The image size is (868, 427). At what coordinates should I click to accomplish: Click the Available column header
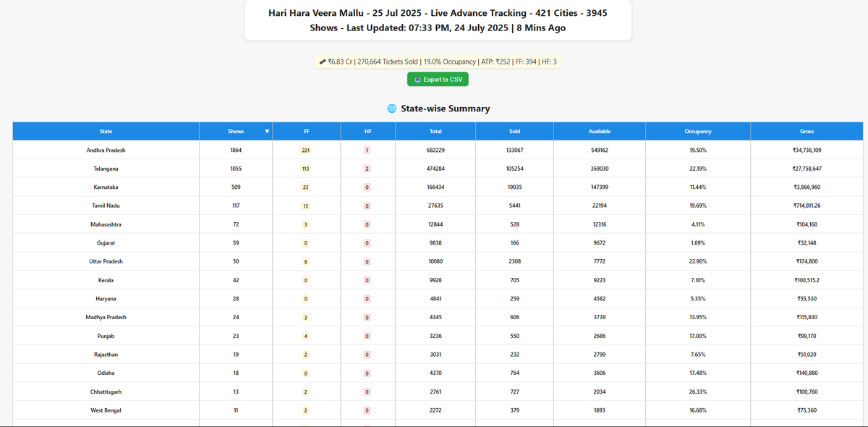(x=600, y=132)
